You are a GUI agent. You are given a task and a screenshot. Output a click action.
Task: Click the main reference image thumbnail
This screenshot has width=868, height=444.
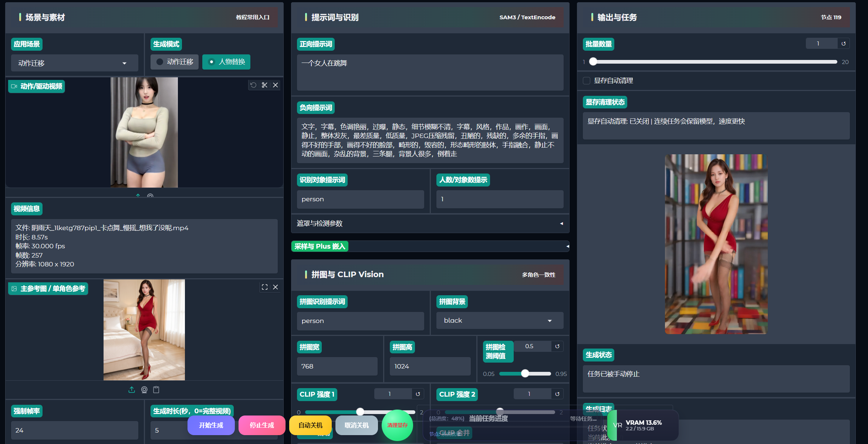pos(144,330)
